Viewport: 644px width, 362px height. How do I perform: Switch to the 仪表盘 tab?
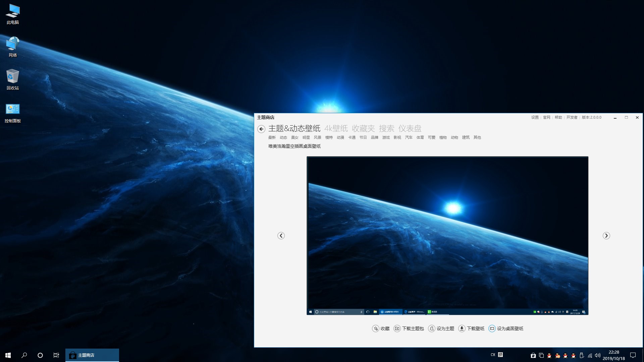pos(410,128)
